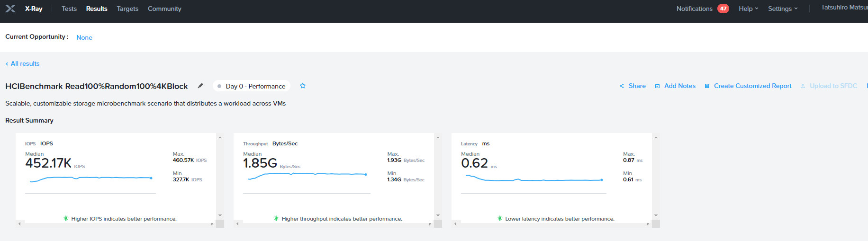Go back to All results
Image resolution: width=868 pixels, height=241 pixels.
22,63
